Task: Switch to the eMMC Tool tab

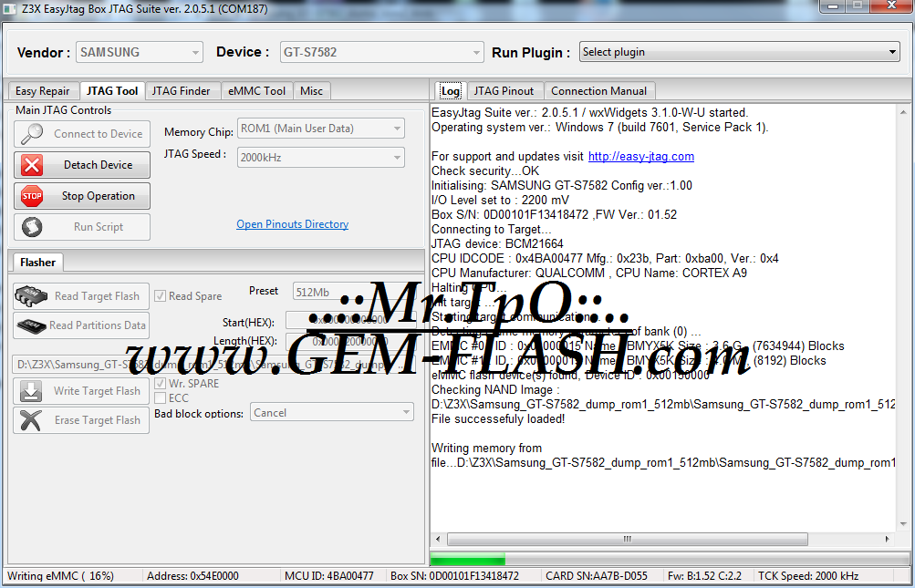Action: tap(256, 91)
